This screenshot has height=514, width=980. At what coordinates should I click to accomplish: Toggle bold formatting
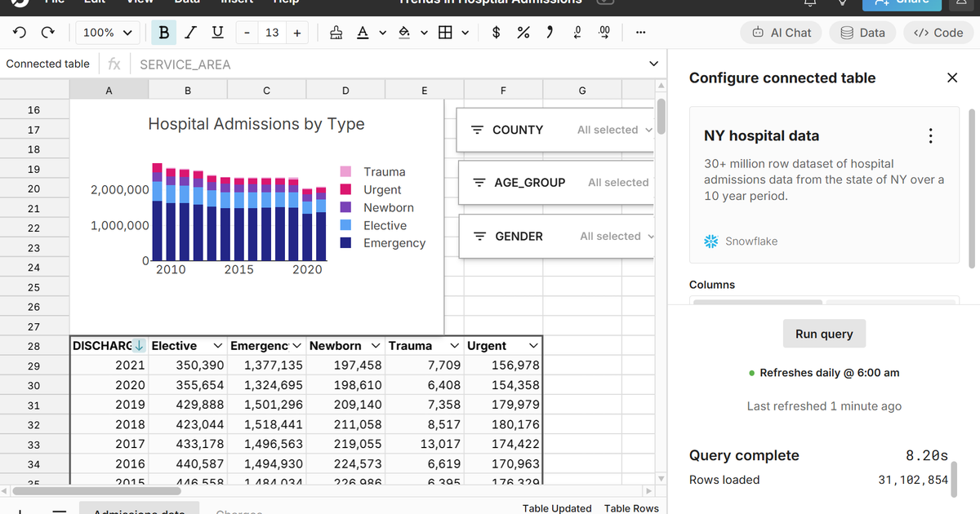[x=164, y=33]
